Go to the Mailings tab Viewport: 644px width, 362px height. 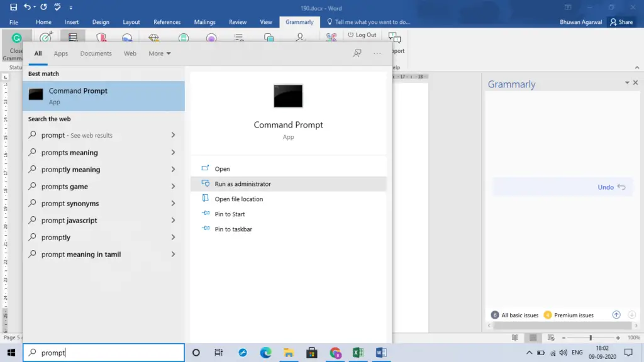click(x=204, y=22)
